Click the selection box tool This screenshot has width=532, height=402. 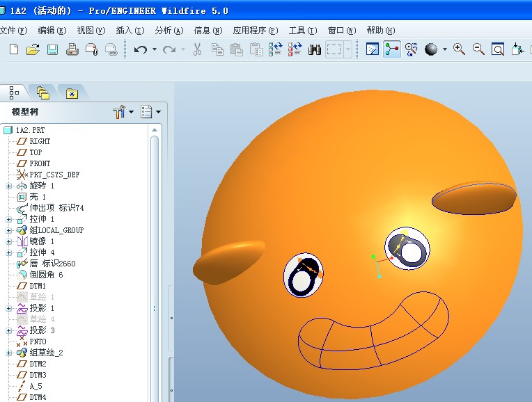(x=334, y=49)
